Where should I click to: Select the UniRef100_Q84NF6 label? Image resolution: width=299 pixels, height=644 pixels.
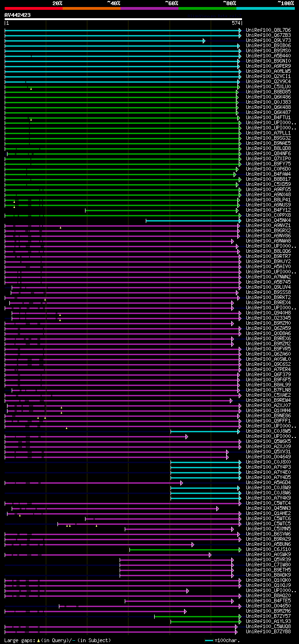point(268,154)
